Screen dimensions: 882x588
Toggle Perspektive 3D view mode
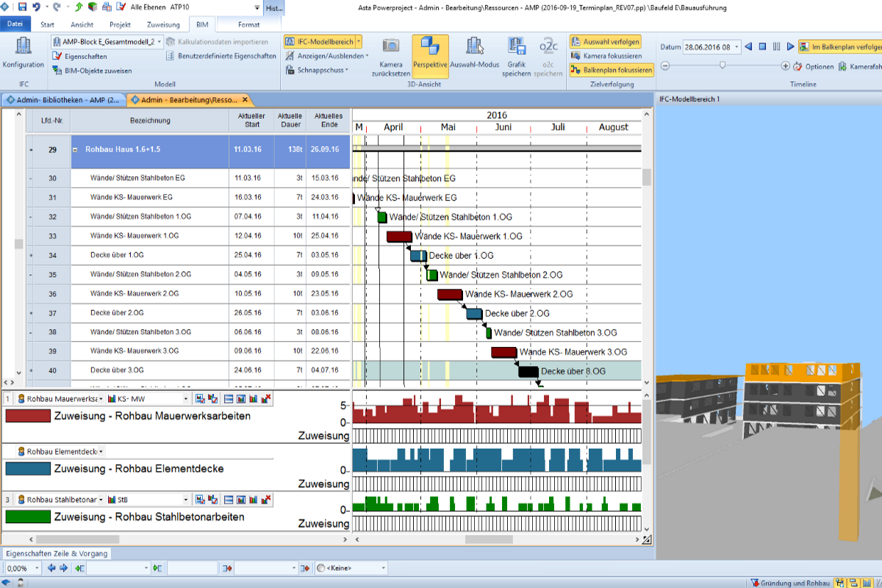pyautogui.click(x=431, y=56)
